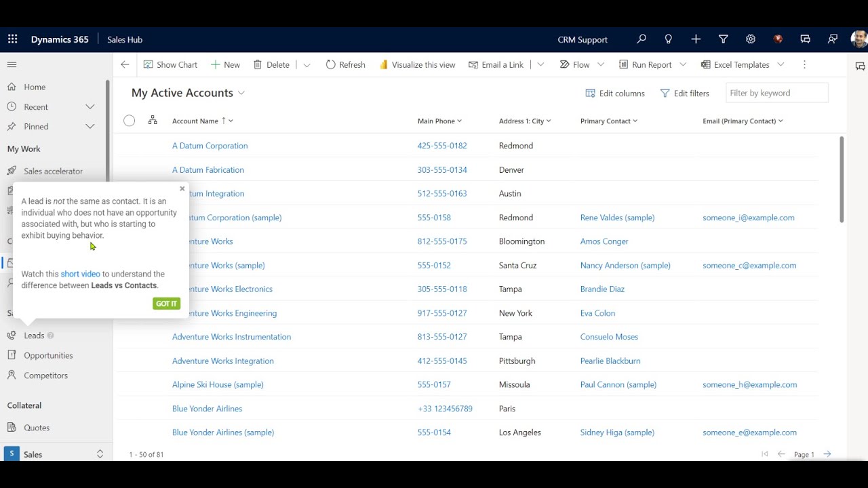Open Sales area switcher at bottom
This screenshot has height=488, width=868.
tap(56, 454)
